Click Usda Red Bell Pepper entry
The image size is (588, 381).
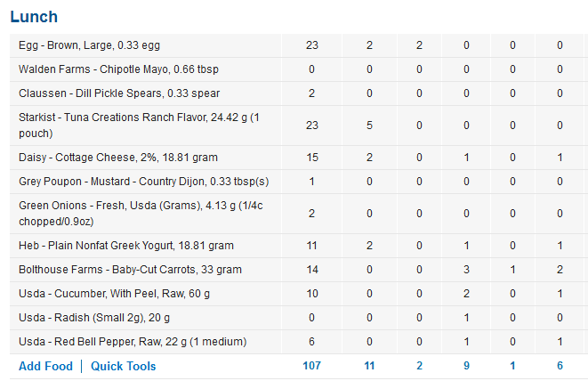click(133, 342)
